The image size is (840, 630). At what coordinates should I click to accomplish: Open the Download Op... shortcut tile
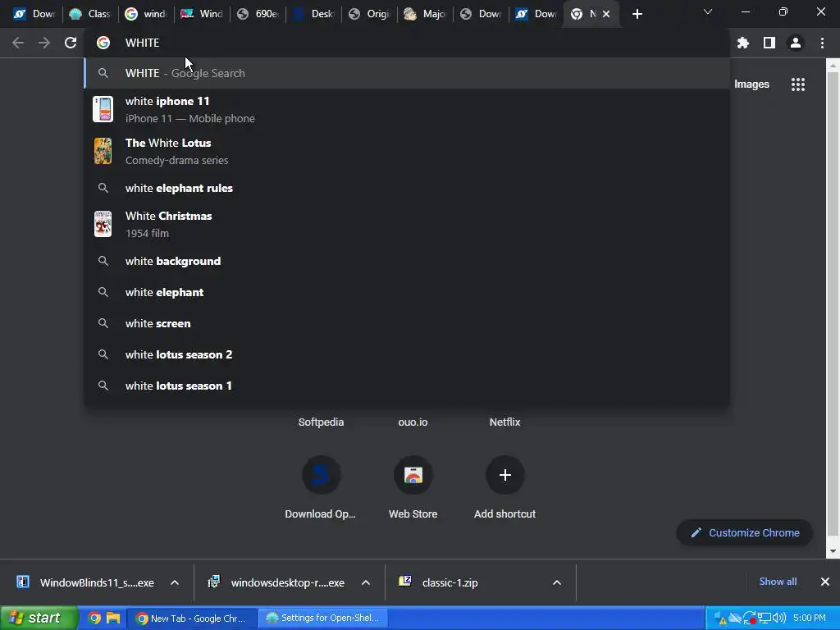point(321,487)
